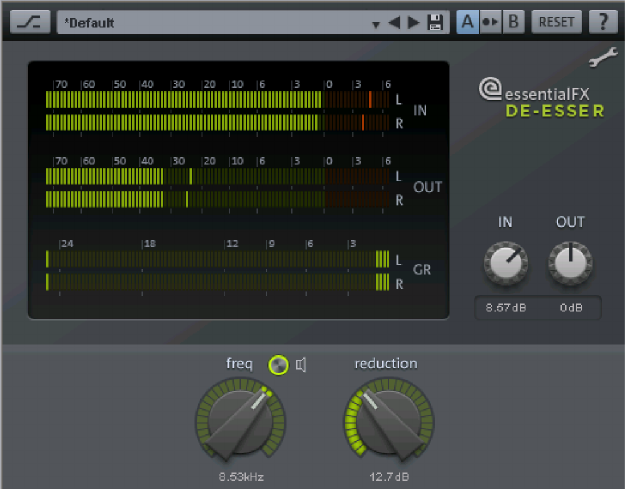625x489 pixels.
Task: Click the essentialFX logo
Action: (534, 90)
